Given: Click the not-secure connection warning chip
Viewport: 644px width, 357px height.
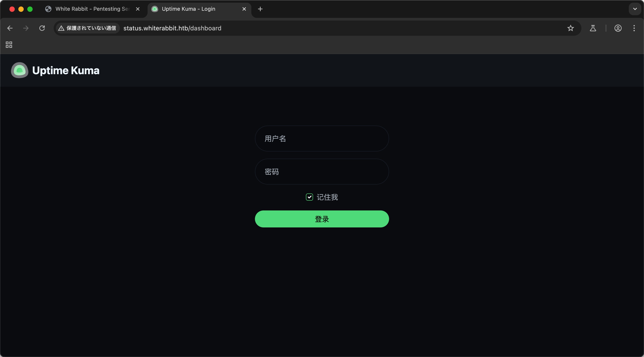Looking at the screenshot, I should 87,28.
